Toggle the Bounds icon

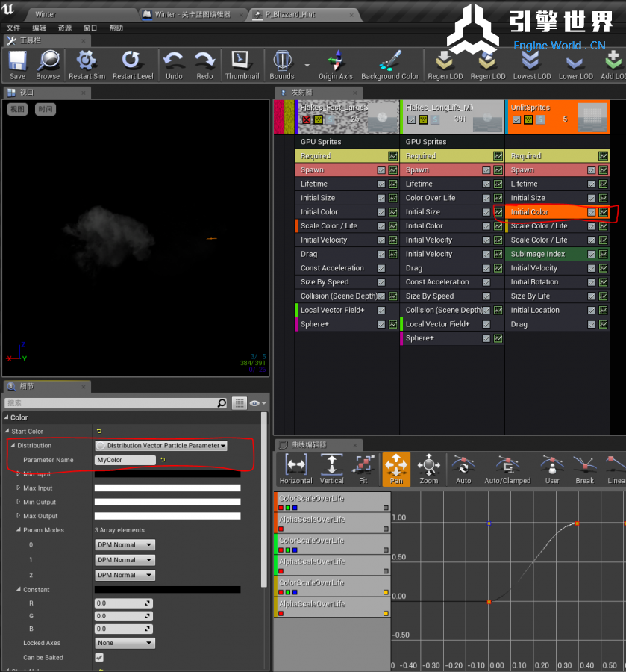click(x=282, y=61)
